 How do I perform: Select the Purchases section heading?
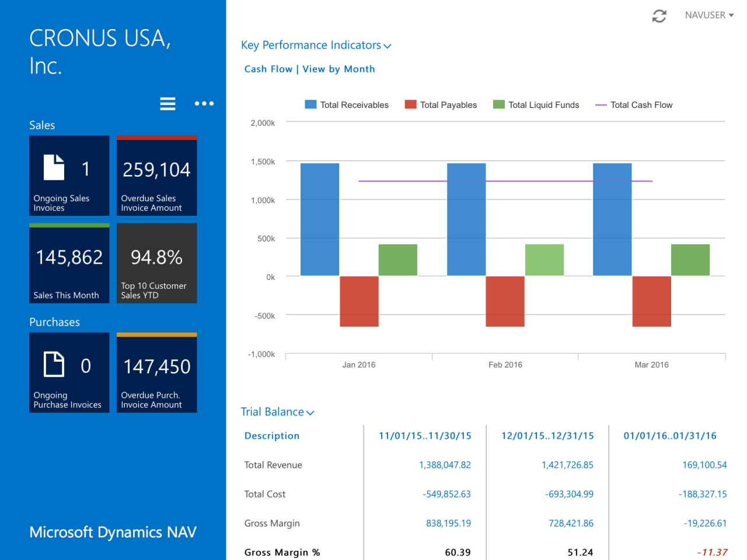tap(54, 322)
